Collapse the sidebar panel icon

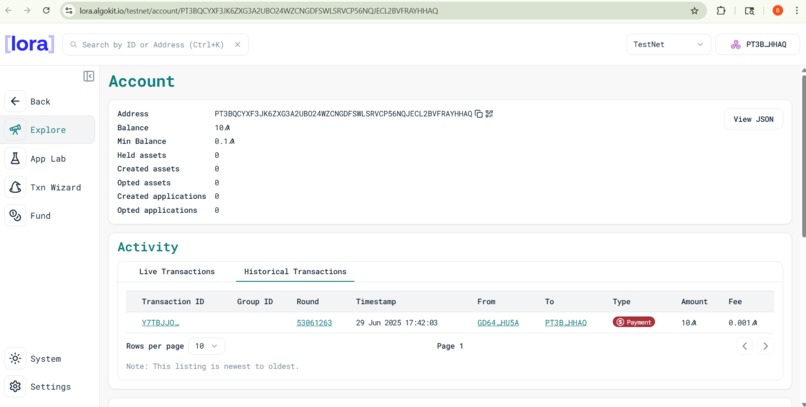[88, 76]
